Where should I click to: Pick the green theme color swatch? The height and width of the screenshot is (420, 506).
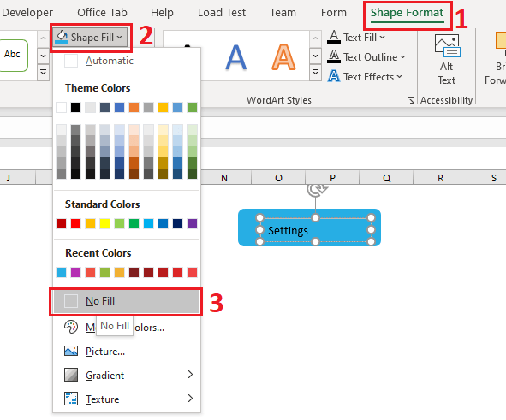[192, 107]
